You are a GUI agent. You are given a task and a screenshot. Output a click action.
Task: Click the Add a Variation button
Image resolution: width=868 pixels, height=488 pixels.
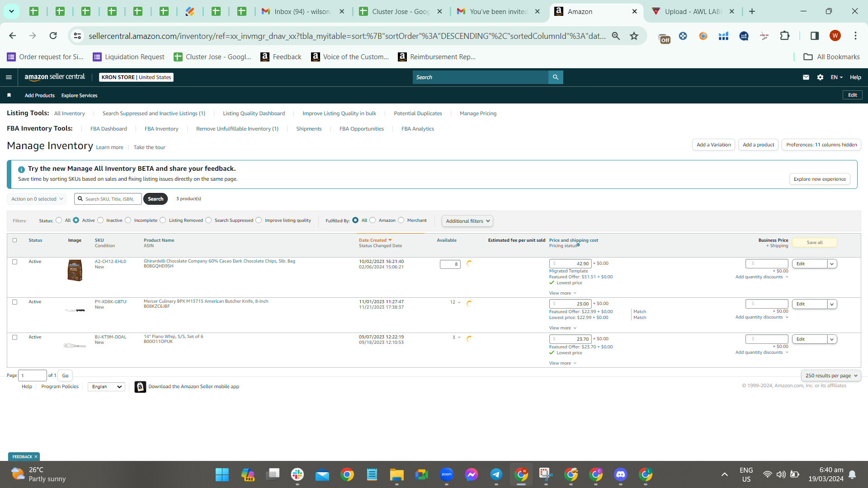click(713, 145)
